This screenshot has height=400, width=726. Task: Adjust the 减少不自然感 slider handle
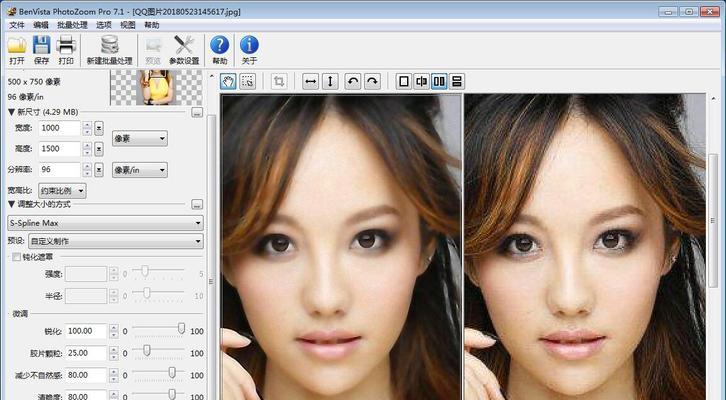pyautogui.click(x=172, y=372)
